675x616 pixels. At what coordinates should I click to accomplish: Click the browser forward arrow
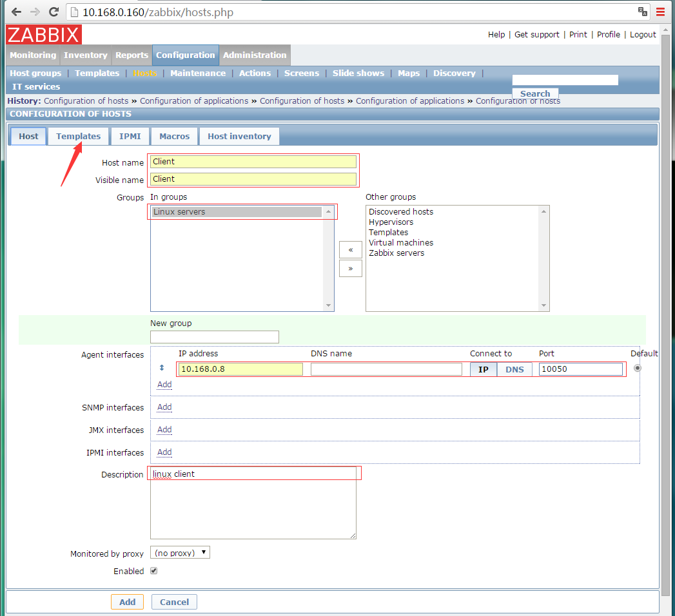[x=35, y=12]
